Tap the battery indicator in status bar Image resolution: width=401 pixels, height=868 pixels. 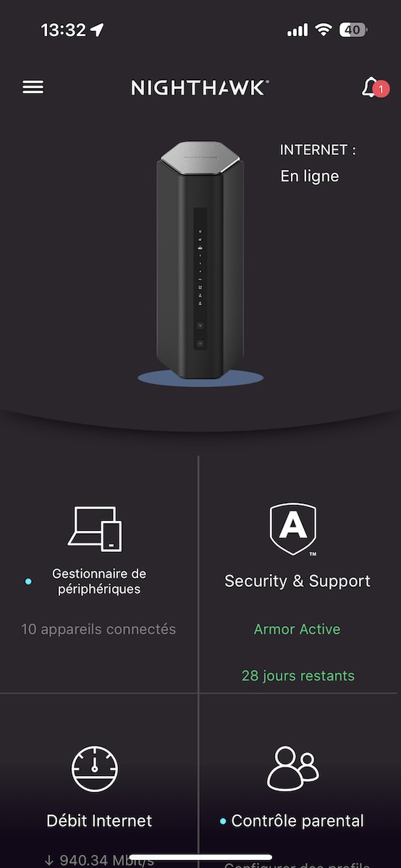[x=354, y=30]
